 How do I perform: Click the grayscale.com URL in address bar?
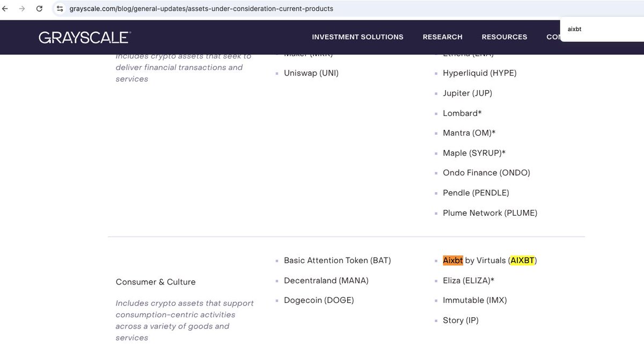click(x=201, y=9)
